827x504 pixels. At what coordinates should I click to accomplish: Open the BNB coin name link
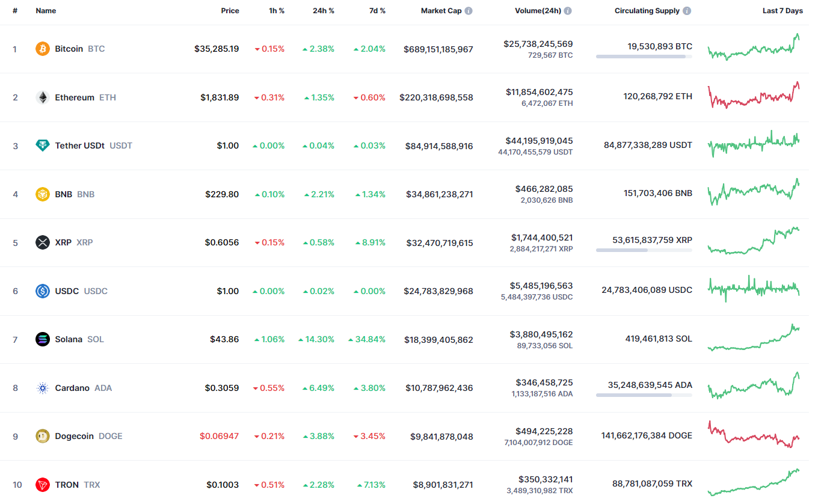pos(64,194)
